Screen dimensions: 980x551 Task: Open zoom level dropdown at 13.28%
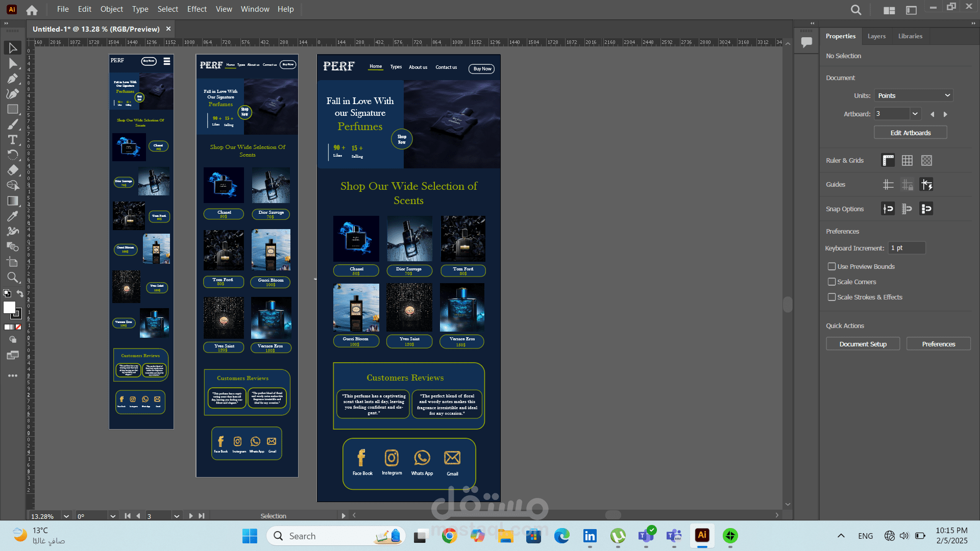point(66,516)
